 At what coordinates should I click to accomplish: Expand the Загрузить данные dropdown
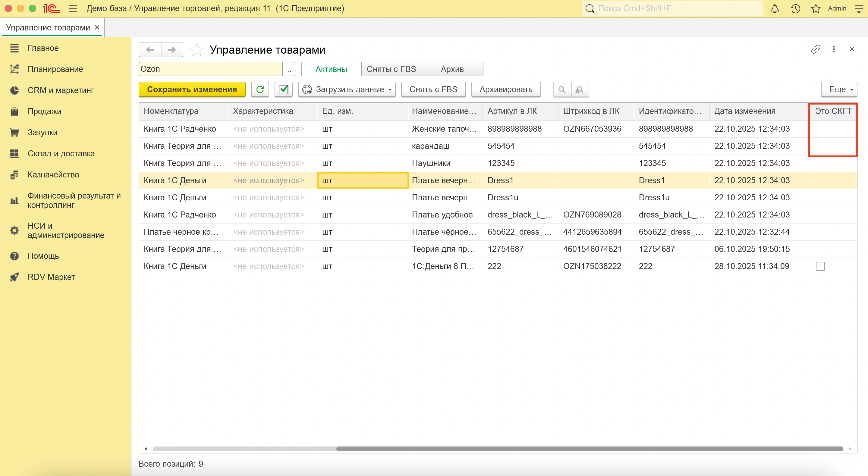347,89
